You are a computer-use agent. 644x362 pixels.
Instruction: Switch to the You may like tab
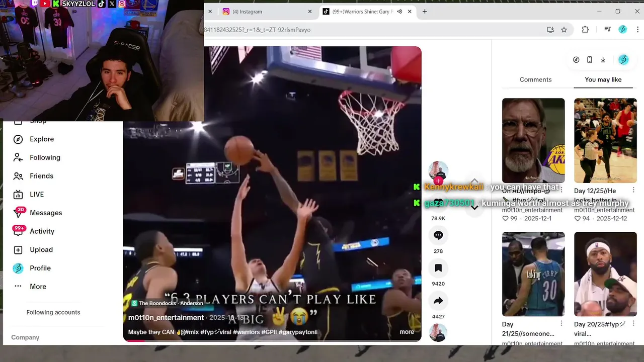coord(603,79)
